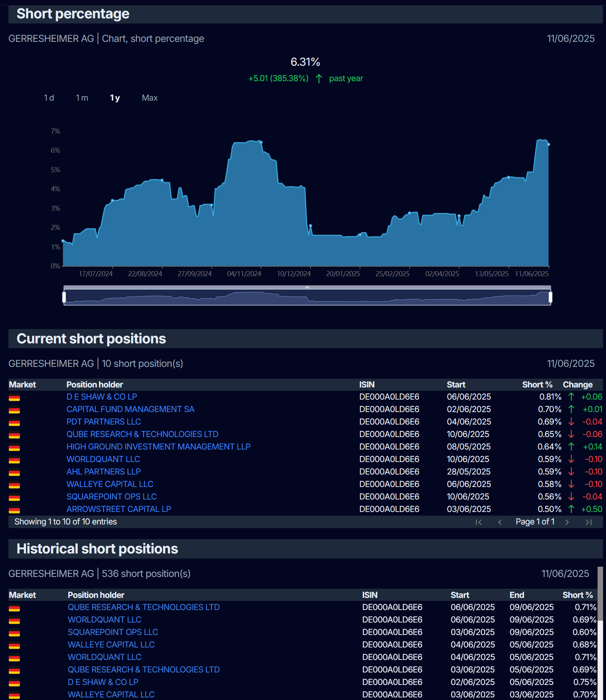Click '536 short position(s)' heading text
This screenshot has height=700, width=606.
tap(146, 574)
